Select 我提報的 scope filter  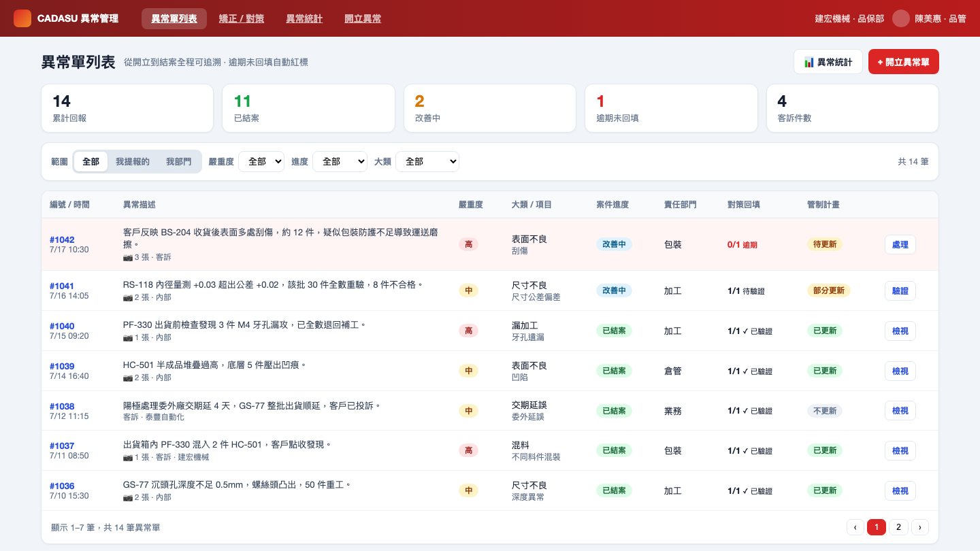[x=133, y=162]
